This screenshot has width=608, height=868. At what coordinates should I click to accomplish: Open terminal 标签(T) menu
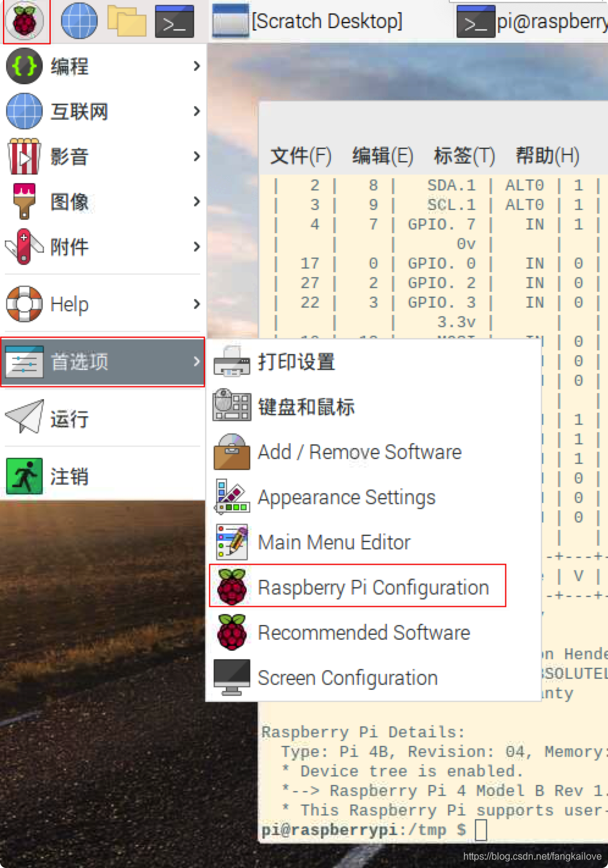coord(465,156)
